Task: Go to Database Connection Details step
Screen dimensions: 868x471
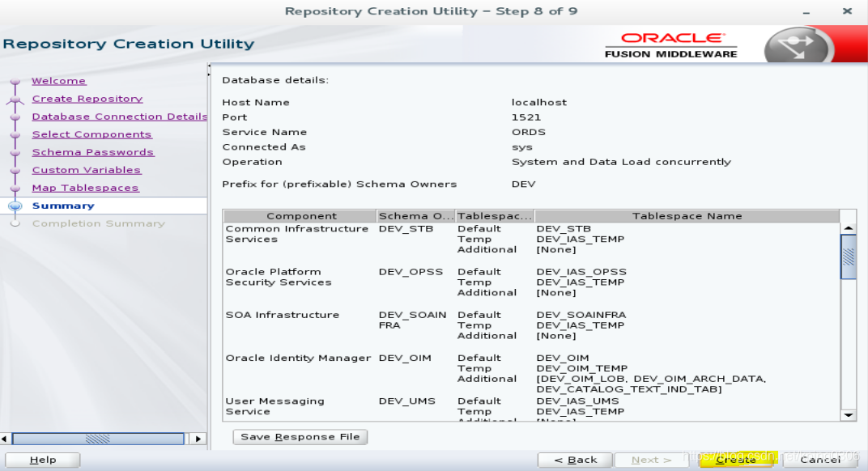Action: tap(119, 117)
